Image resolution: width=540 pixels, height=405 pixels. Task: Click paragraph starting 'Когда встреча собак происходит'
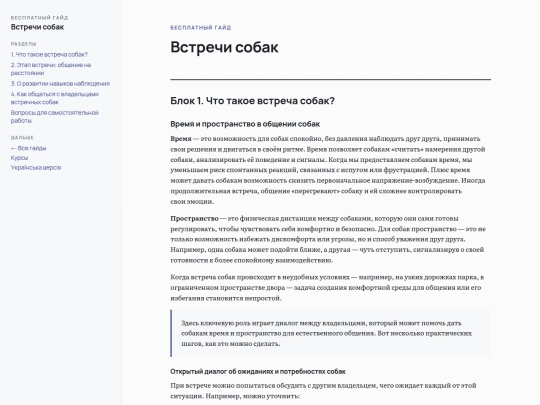coord(327,288)
